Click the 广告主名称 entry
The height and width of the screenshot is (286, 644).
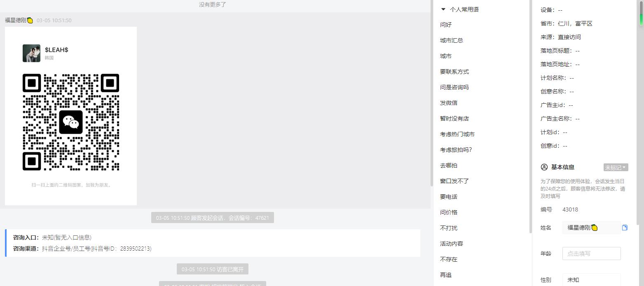click(560, 119)
